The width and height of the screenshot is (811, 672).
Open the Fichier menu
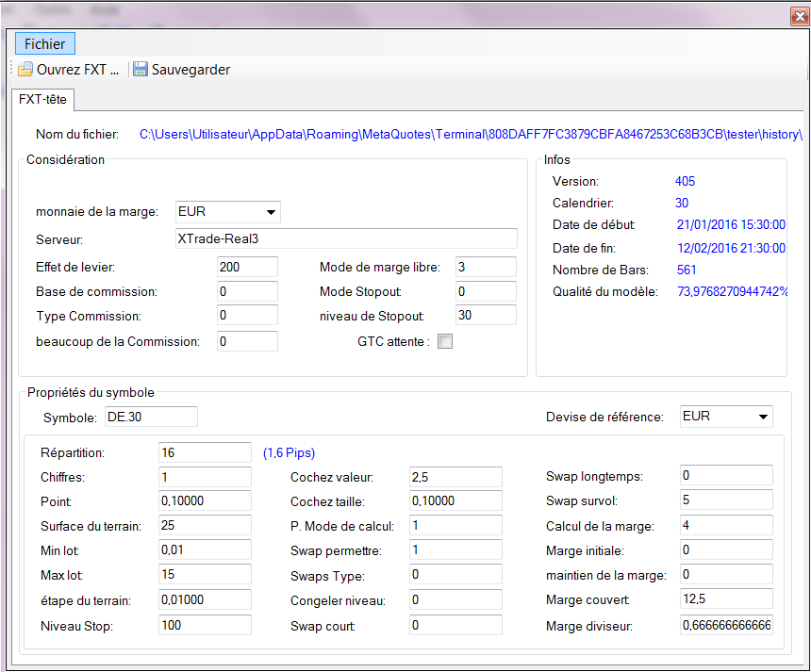click(45, 44)
